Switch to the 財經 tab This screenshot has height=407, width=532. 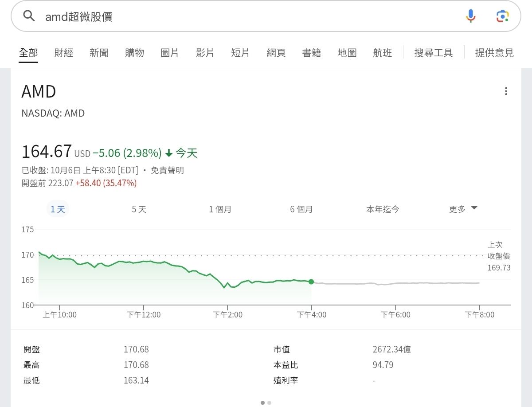click(64, 53)
